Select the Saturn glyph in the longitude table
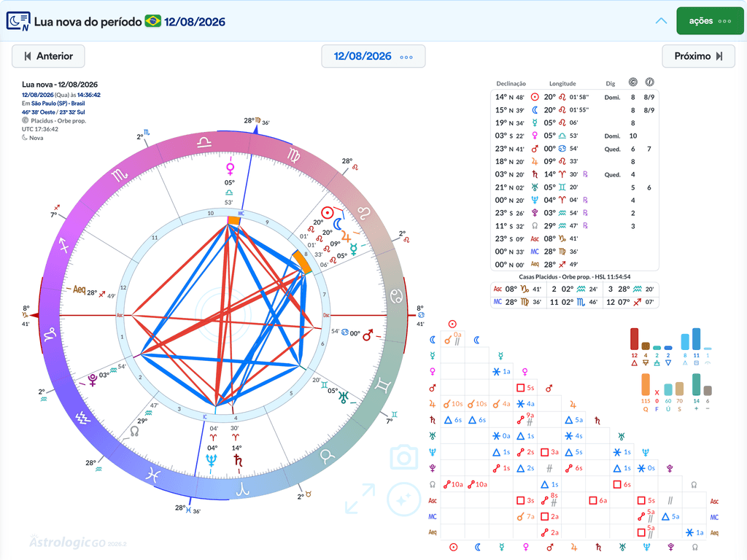This screenshot has width=747, height=560. point(535,174)
